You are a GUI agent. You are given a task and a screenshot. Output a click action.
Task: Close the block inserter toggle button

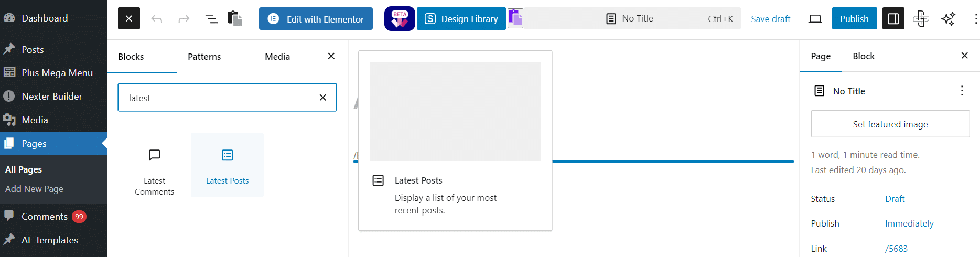(129, 18)
